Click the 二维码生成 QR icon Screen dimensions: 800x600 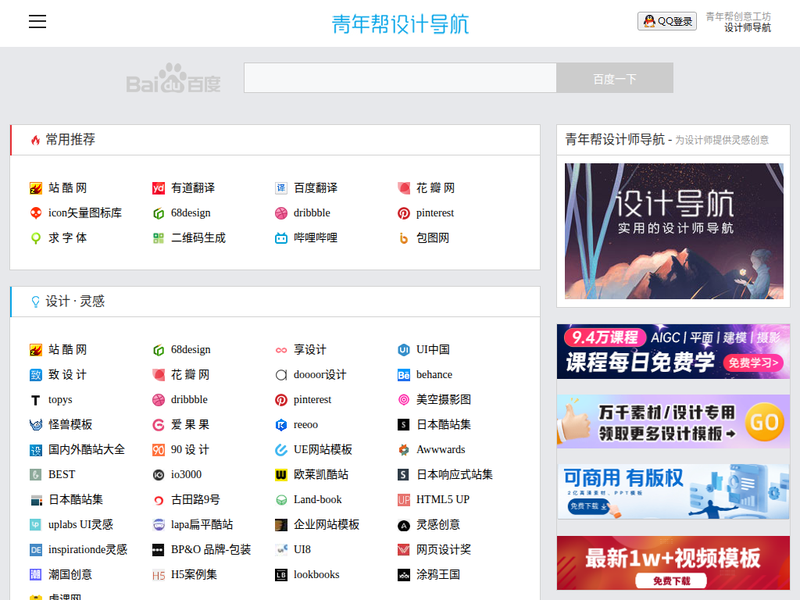[x=159, y=238]
